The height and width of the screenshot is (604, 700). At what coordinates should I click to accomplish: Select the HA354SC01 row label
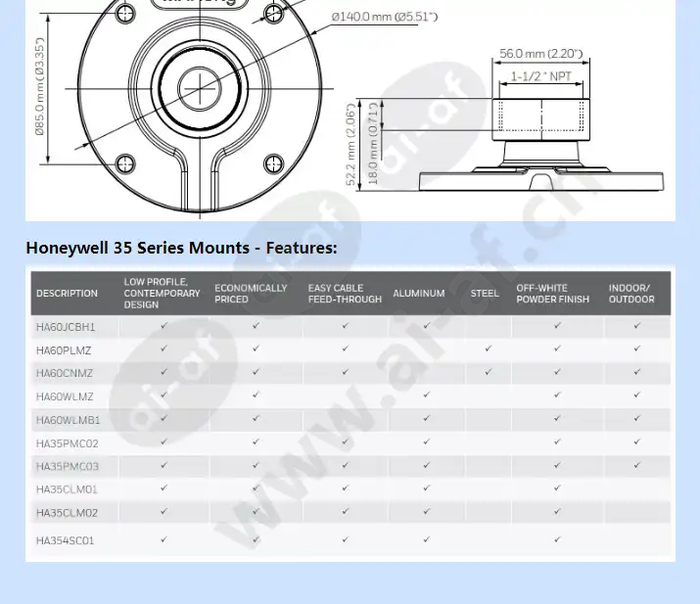tap(66, 540)
